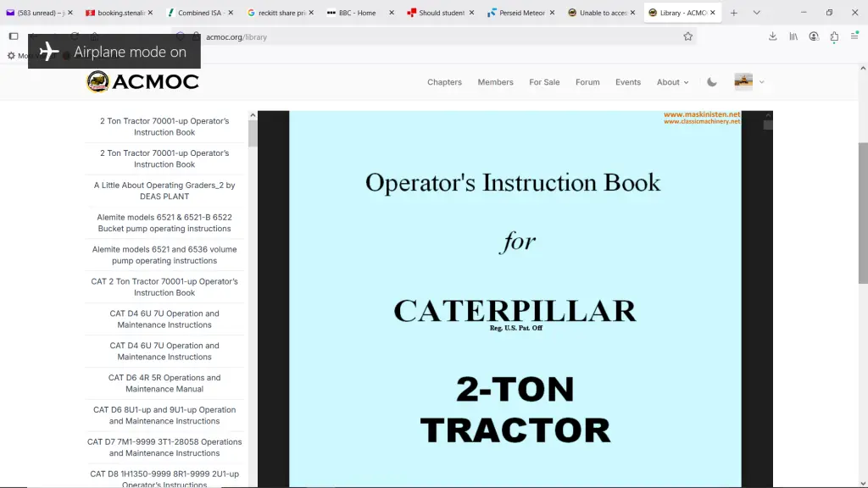Screen dimensions: 868x488
Task: Open the user avatar thumbnail in header
Action: (743, 82)
